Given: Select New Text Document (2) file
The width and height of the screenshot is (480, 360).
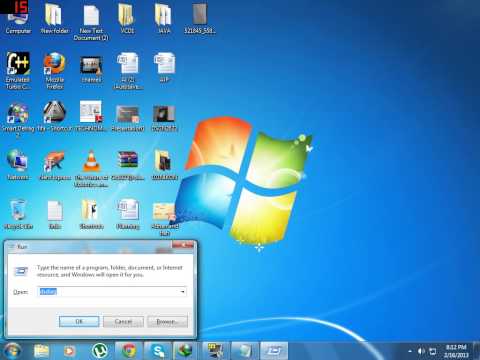Looking at the screenshot, I should click(x=91, y=23).
